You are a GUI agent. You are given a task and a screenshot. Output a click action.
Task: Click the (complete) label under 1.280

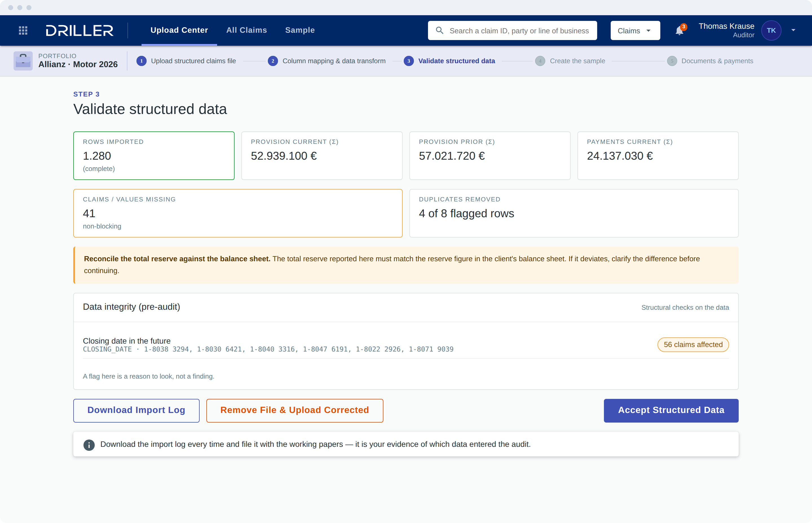click(99, 169)
